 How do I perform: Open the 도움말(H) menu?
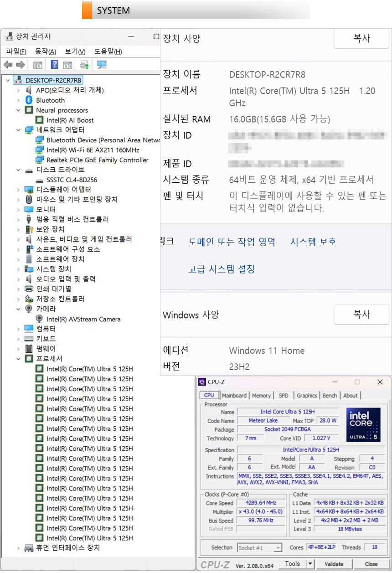point(108,52)
